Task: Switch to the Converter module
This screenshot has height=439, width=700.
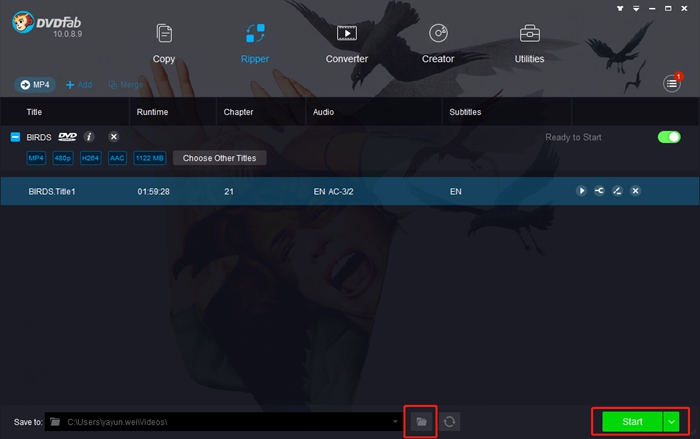Action: 346,44
